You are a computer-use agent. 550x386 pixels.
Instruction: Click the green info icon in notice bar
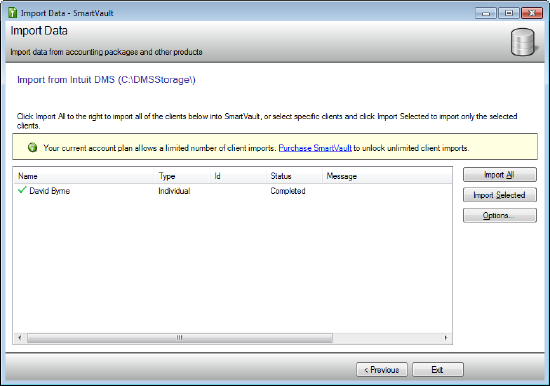click(x=32, y=148)
